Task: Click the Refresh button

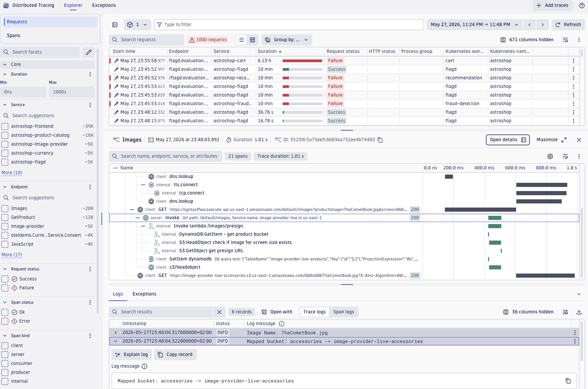Action: [x=568, y=25]
